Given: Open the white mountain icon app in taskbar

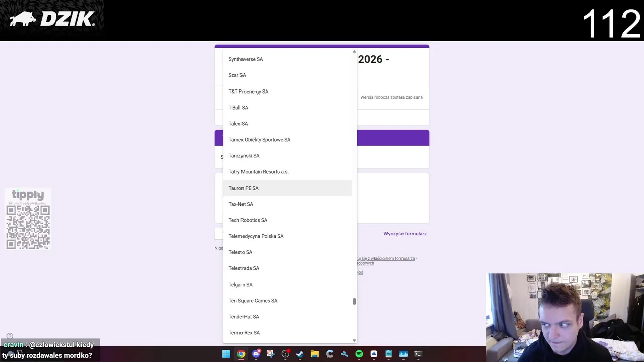Looking at the screenshot, I should (x=374, y=354).
